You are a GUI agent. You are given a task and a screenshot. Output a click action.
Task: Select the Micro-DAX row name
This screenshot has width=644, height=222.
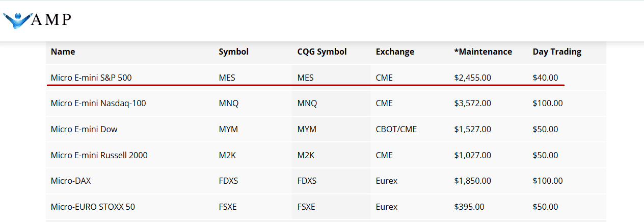pos(71,181)
